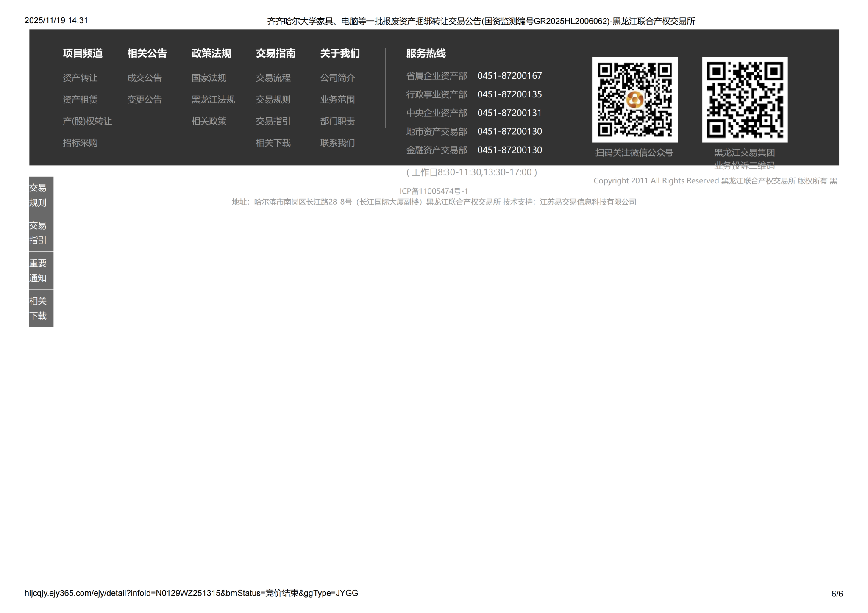Click 部门职责 link
868x613 pixels.
338,121
